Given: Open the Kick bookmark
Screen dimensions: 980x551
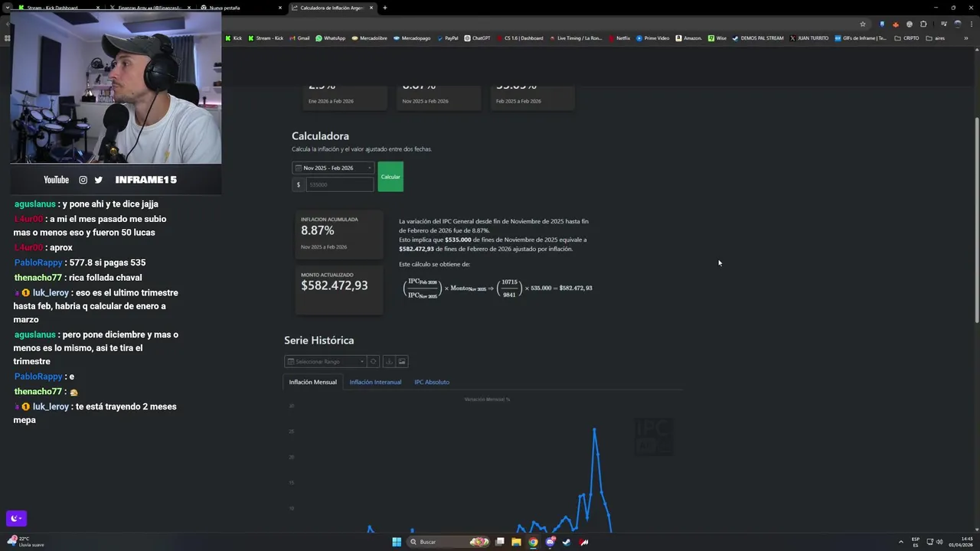Looking at the screenshot, I should 234,37.
